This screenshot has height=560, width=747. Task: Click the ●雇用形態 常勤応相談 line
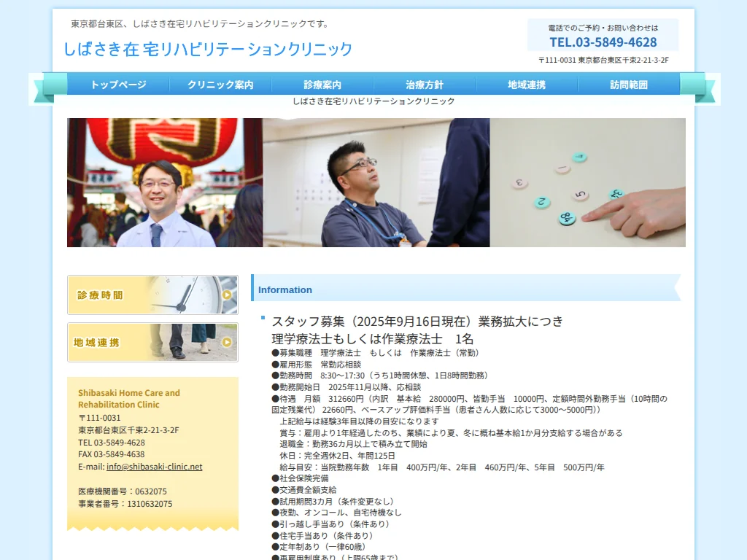pyautogui.click(x=317, y=365)
